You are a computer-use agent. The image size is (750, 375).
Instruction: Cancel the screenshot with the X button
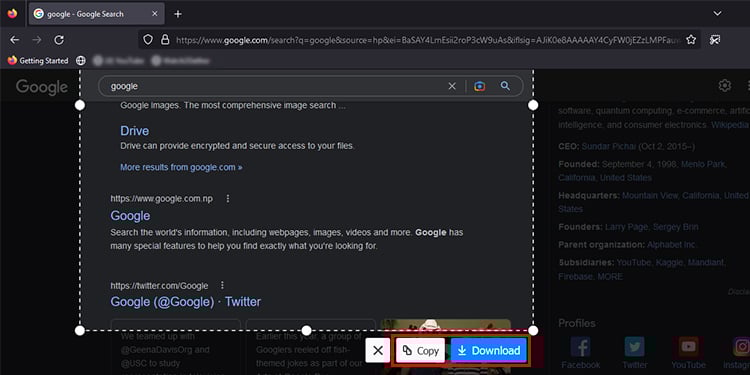coord(378,351)
